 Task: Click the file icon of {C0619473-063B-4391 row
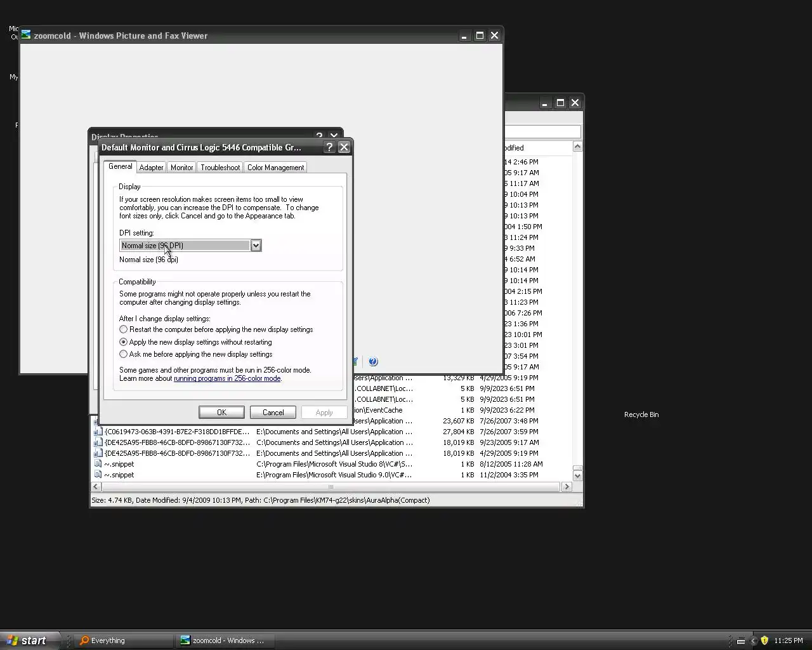[98, 432]
